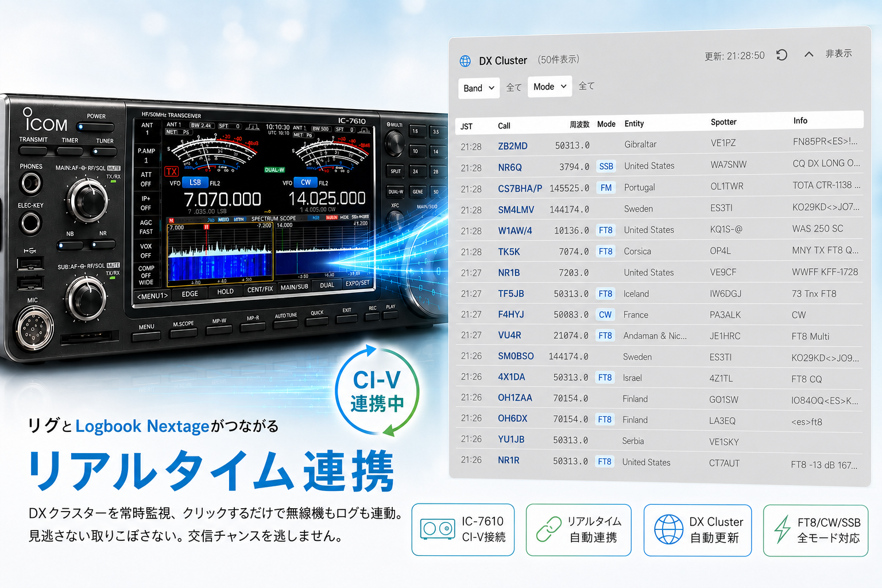The width and height of the screenshot is (882, 588).
Task: Collapse the DX Cluster panel chevron
Action: (x=808, y=55)
